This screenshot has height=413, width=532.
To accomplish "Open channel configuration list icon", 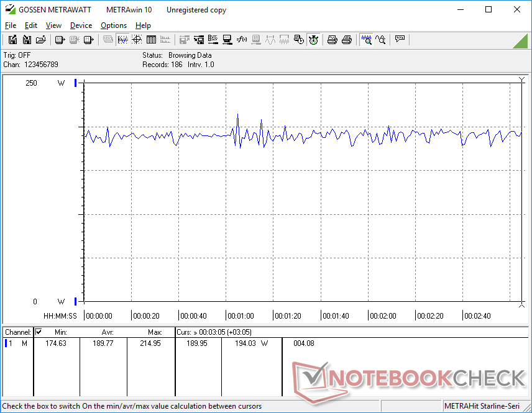I will [213, 40].
